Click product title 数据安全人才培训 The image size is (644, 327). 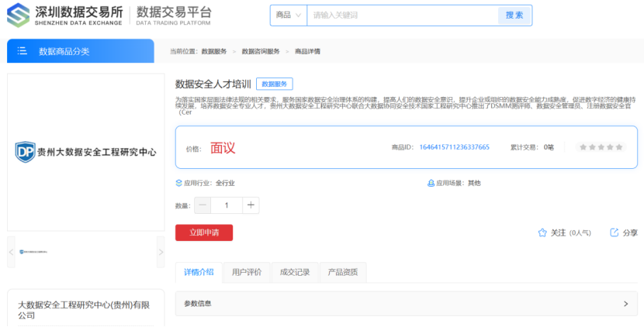click(213, 84)
